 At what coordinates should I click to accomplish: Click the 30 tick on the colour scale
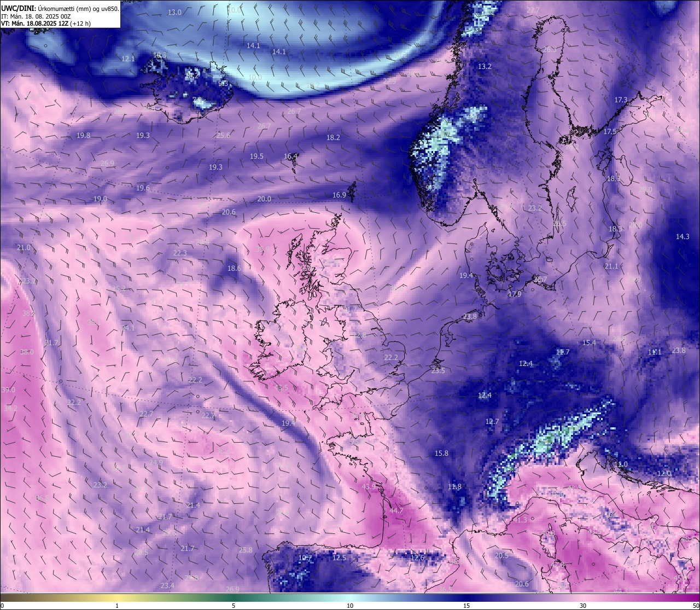[583, 606]
